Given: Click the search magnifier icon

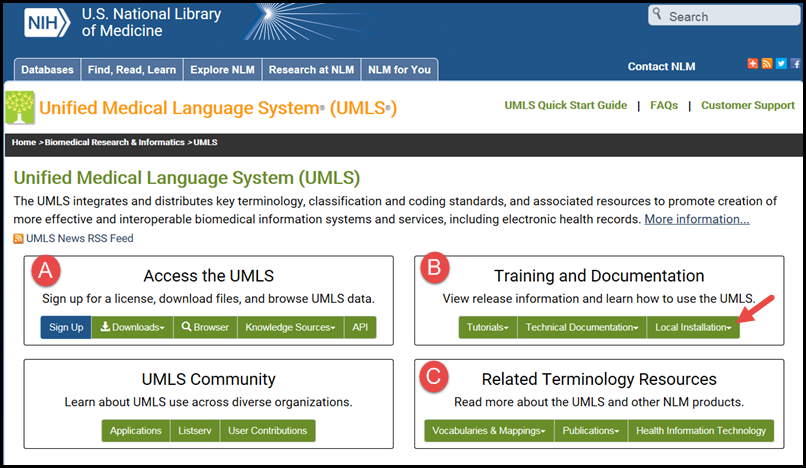Looking at the screenshot, I should pos(657,14).
